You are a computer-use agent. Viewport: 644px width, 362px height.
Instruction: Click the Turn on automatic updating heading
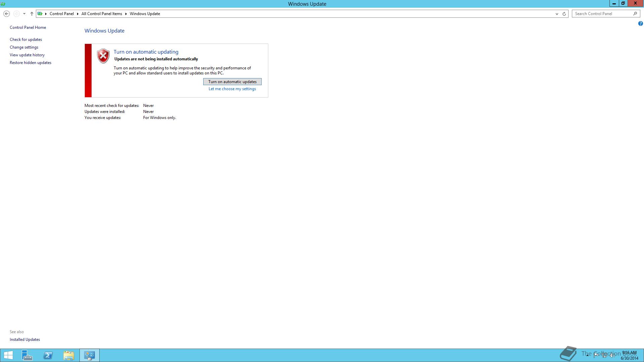tap(146, 52)
